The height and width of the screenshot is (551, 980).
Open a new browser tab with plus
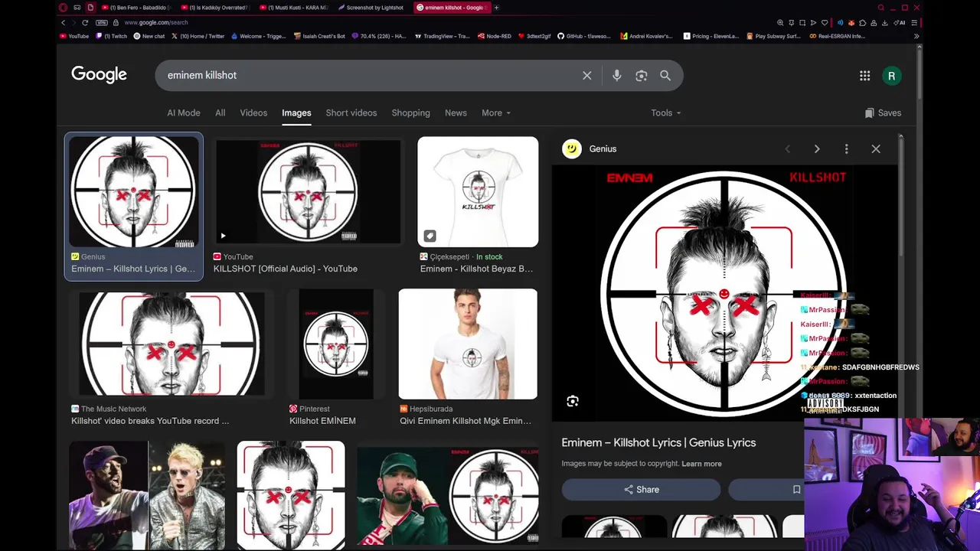pos(496,8)
